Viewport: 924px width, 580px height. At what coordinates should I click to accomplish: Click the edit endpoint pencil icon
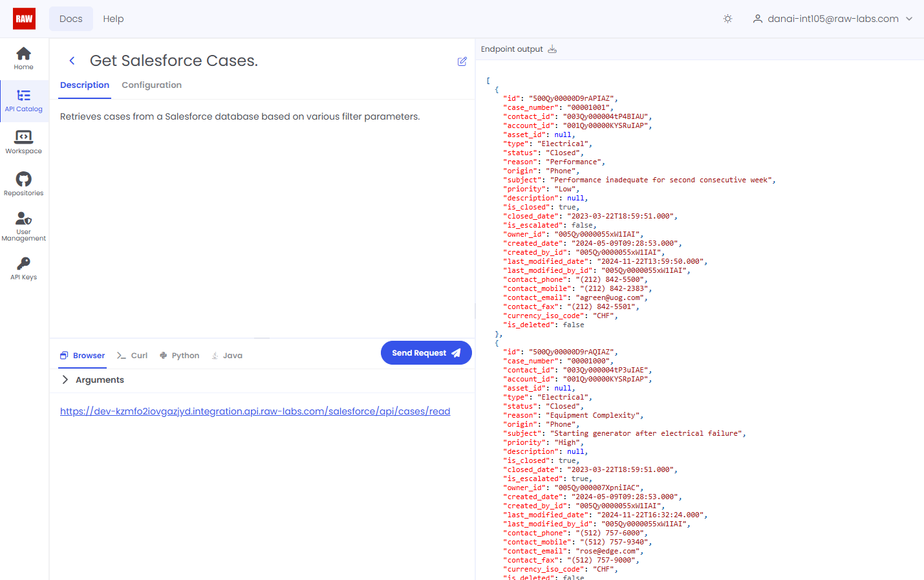pyautogui.click(x=462, y=61)
